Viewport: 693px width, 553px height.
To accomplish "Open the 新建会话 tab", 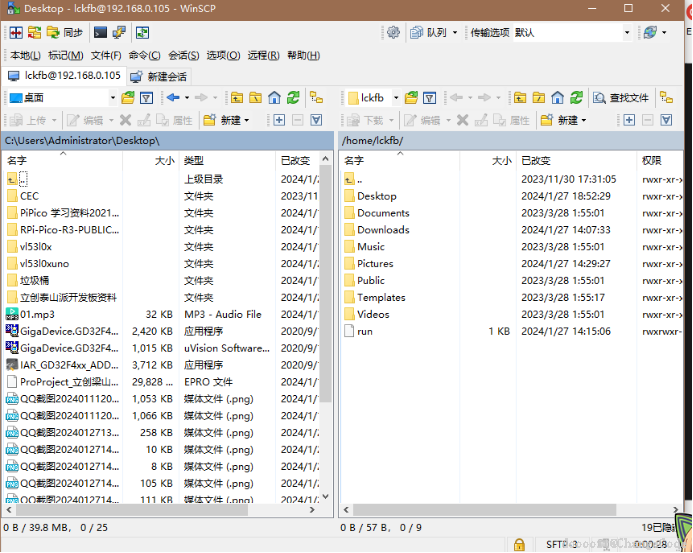I will click(159, 76).
